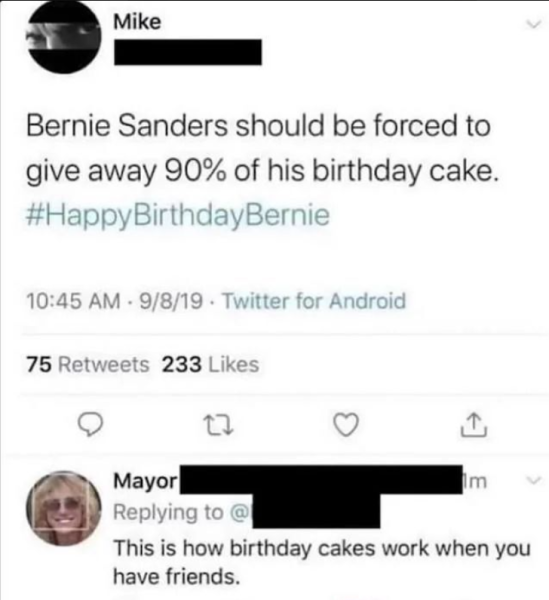View the 233 Likes list
549x600 pixels.
(210, 364)
